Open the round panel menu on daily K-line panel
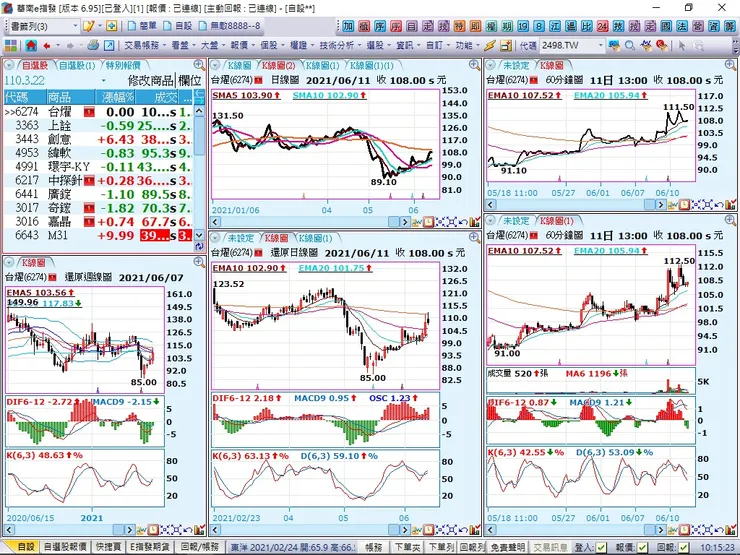 click(x=215, y=65)
